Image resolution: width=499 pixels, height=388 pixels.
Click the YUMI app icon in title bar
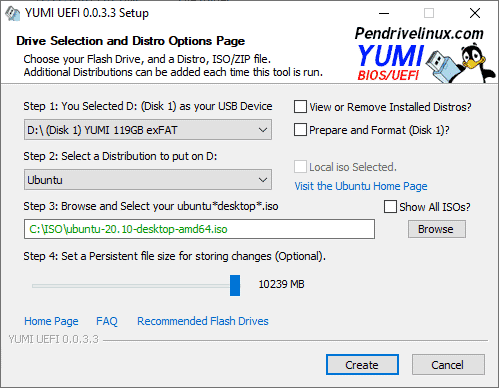point(13,13)
